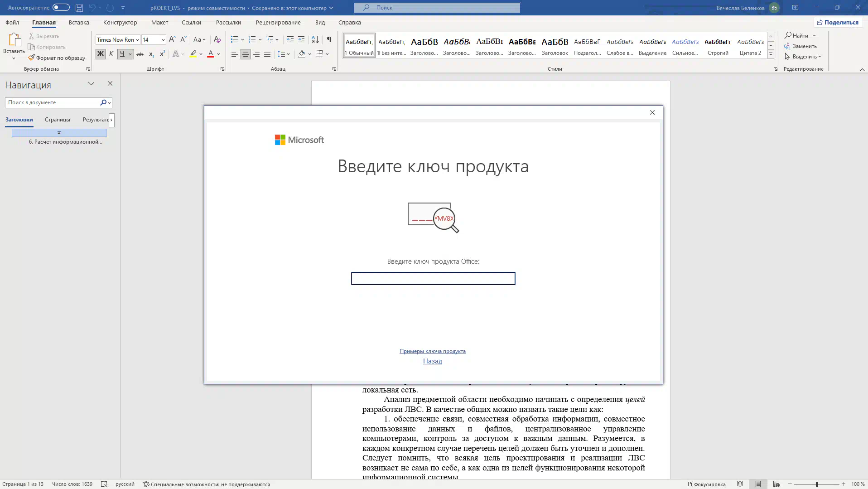Clear all formatting icon
868x489 pixels.
pos(217,39)
